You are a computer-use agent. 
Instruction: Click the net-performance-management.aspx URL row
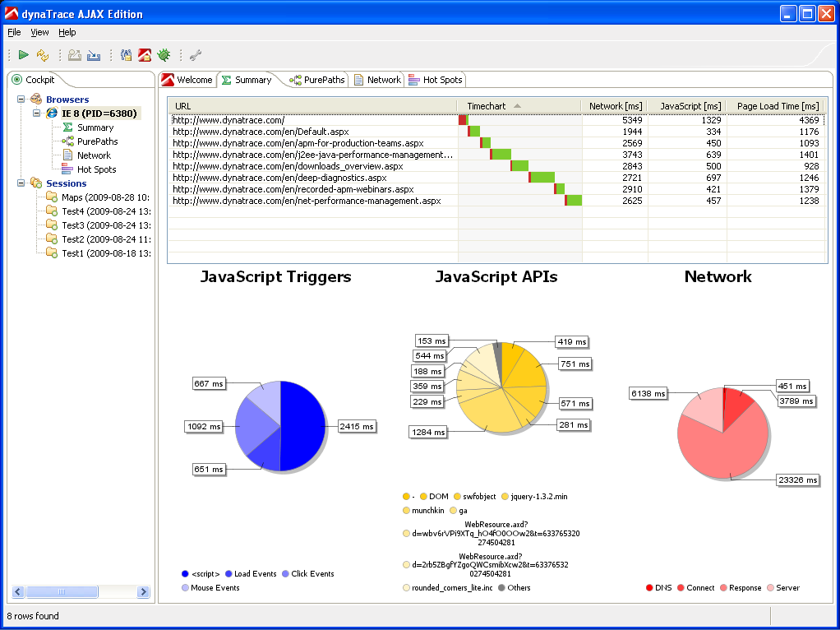(497, 201)
